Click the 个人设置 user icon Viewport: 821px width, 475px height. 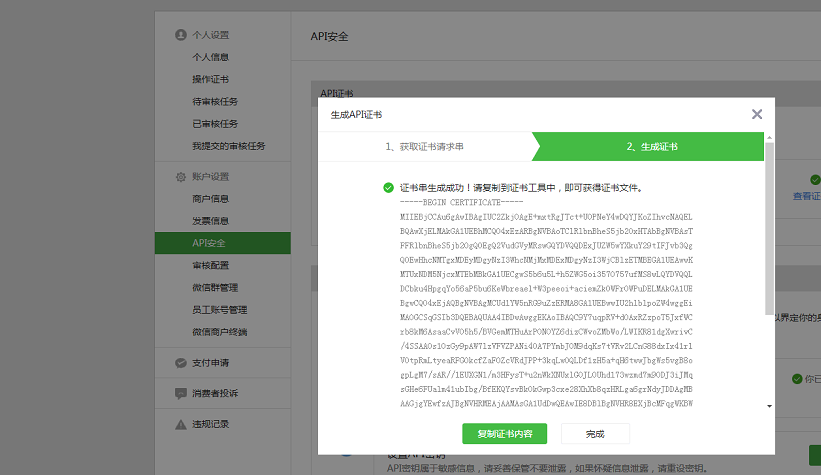click(x=180, y=34)
